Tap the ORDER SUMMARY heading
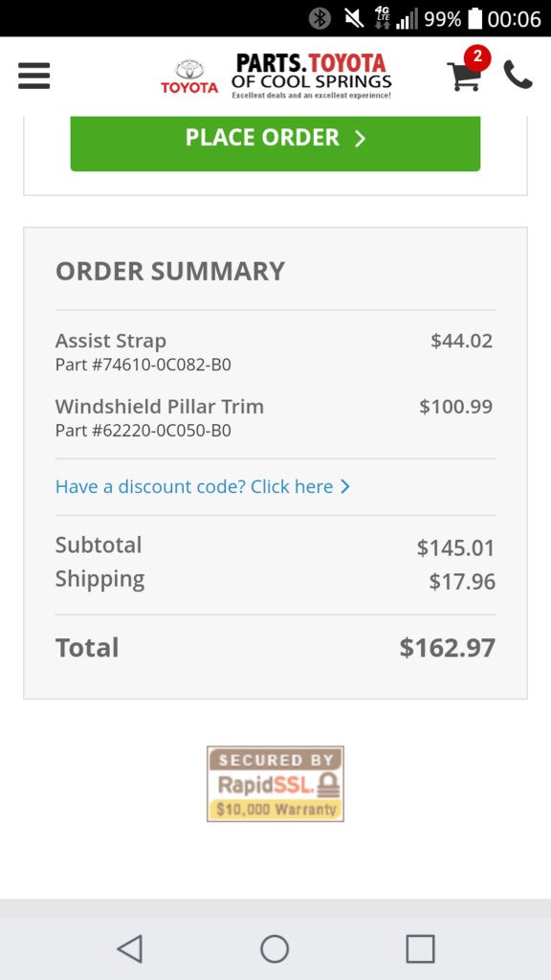551x980 pixels. pyautogui.click(x=170, y=271)
